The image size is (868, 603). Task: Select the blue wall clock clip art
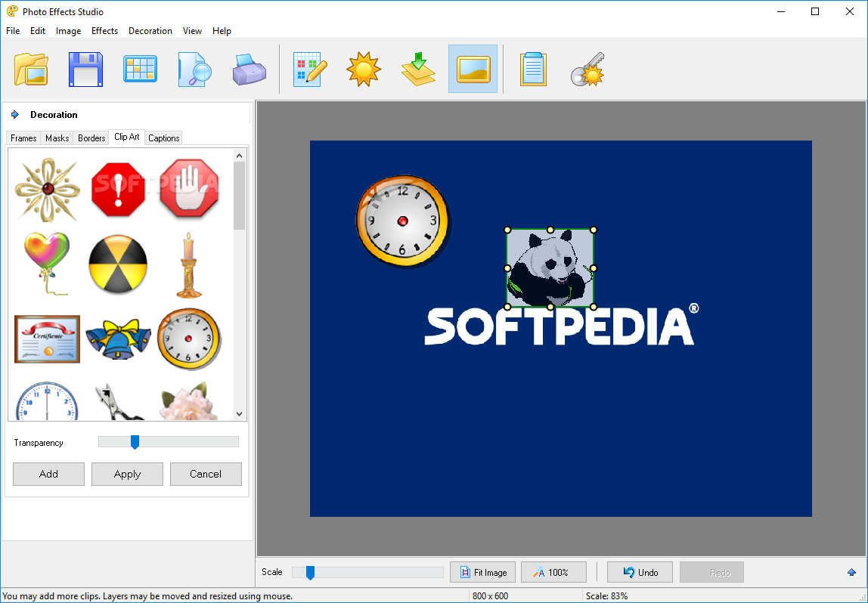pyautogui.click(x=47, y=400)
